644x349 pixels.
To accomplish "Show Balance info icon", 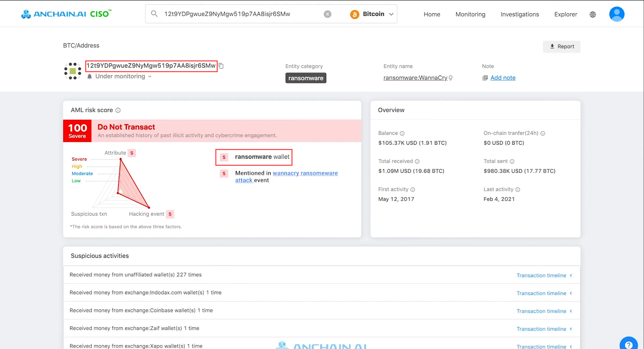I will coord(402,133).
